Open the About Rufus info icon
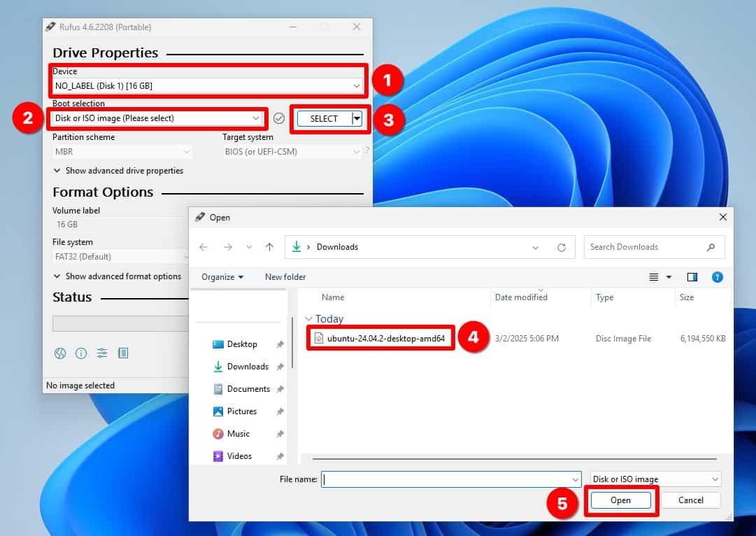The width and height of the screenshot is (756, 536). [81, 353]
